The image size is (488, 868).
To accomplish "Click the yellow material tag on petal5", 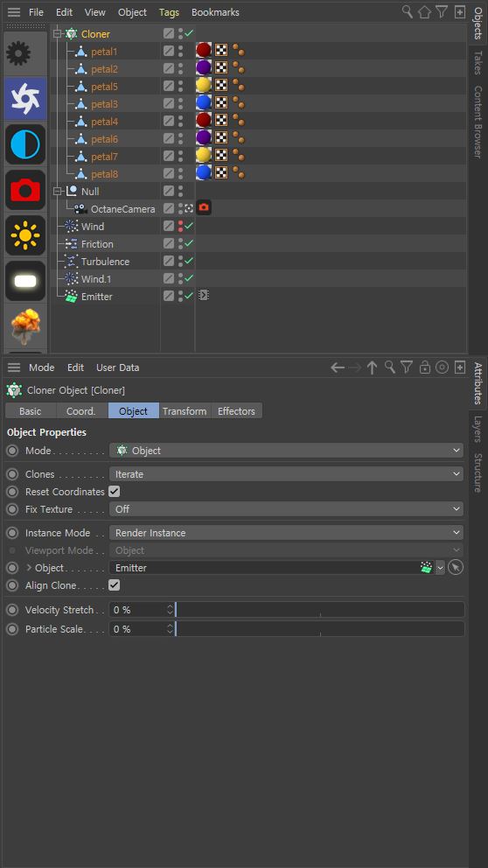I will point(204,85).
